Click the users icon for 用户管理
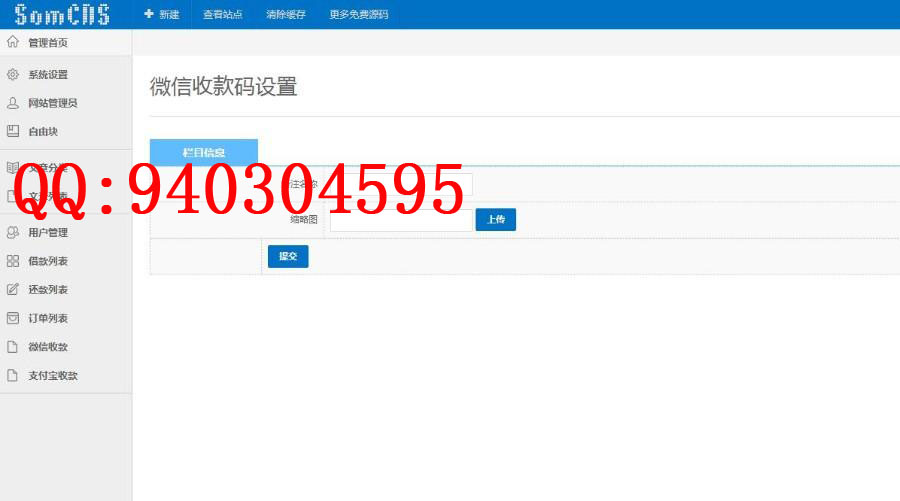Image resolution: width=900 pixels, height=501 pixels. tap(13, 233)
